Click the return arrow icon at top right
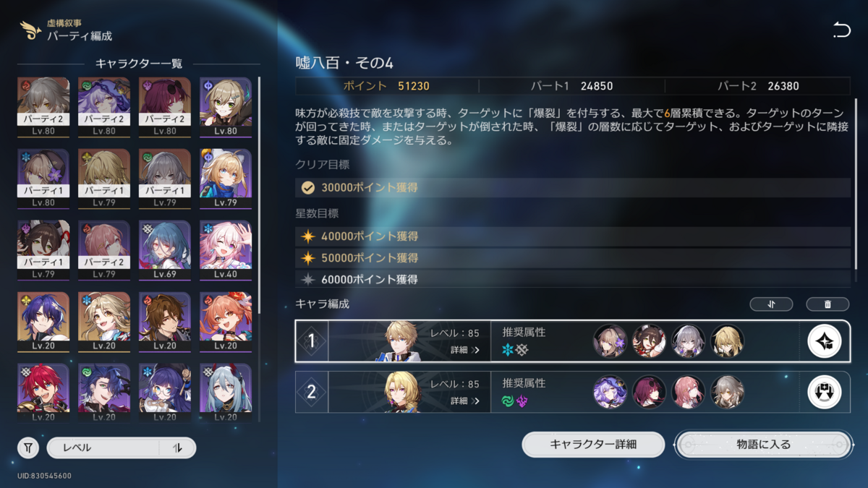This screenshot has height=488, width=868. tap(841, 30)
